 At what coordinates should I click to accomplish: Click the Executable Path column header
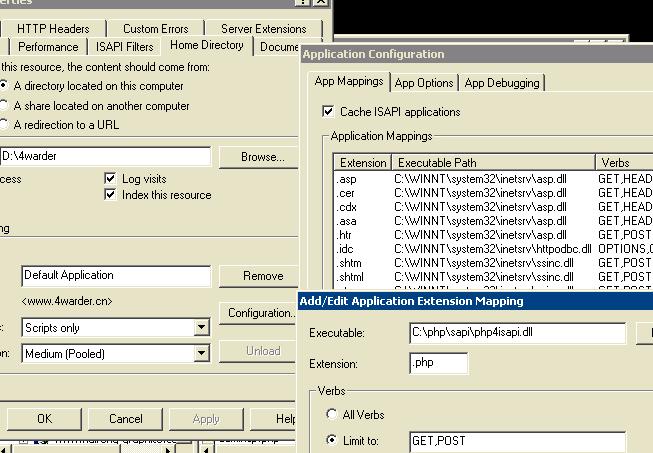click(x=493, y=162)
